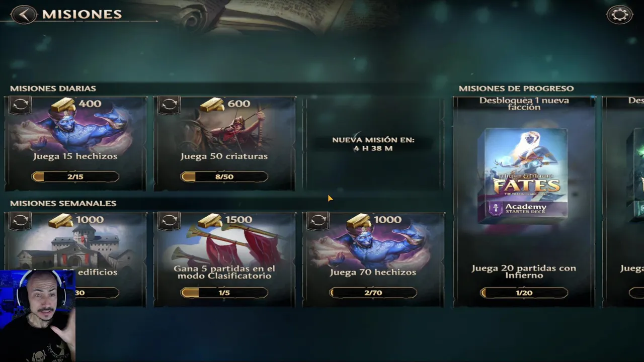Viewport: 644px width, 362px height.
Task: Reroll the Clasificatorio weekly mission
Action: pyautogui.click(x=169, y=220)
